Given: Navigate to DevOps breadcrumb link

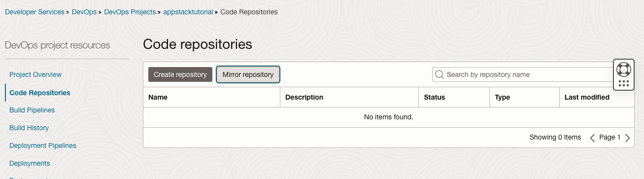Looking at the screenshot, I should tap(84, 11).
